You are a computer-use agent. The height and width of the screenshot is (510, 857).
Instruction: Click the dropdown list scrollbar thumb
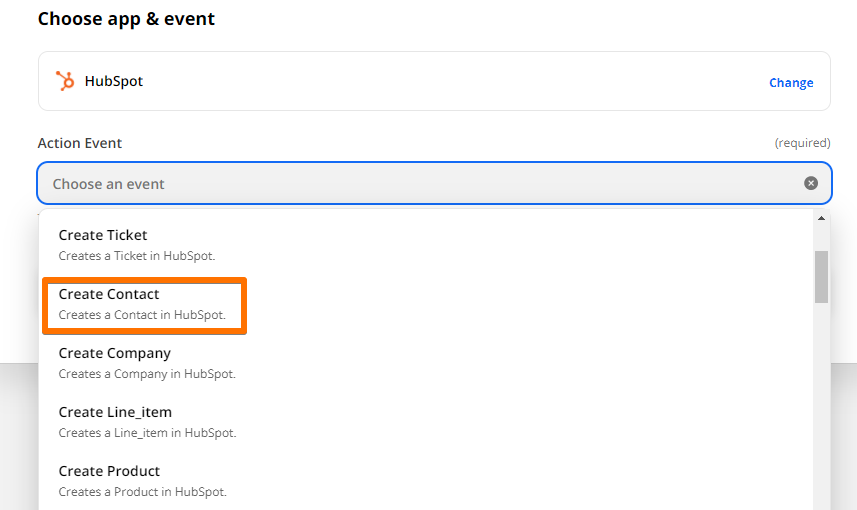tap(821, 277)
